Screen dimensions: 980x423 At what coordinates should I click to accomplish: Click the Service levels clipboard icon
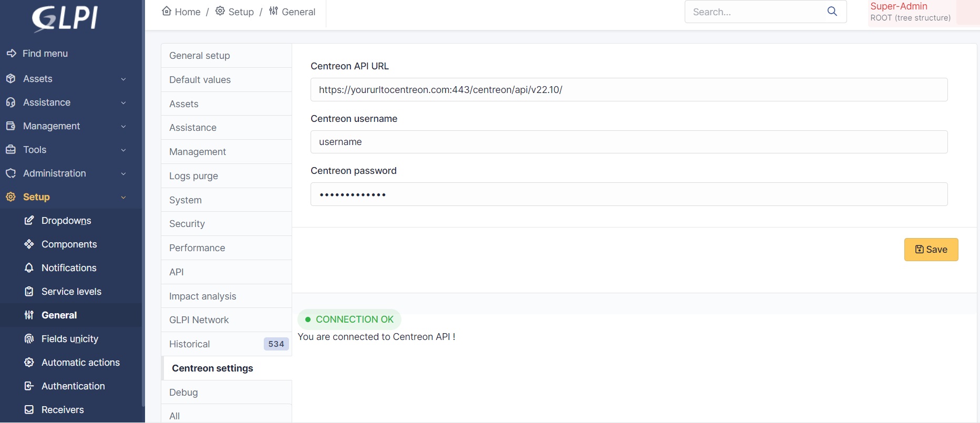pos(29,292)
